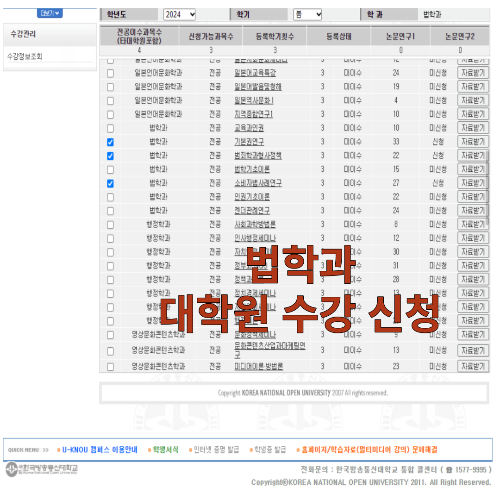Open the 학생서식 quick menu link
Screen dimensions: 500x500
pyautogui.click(x=166, y=450)
